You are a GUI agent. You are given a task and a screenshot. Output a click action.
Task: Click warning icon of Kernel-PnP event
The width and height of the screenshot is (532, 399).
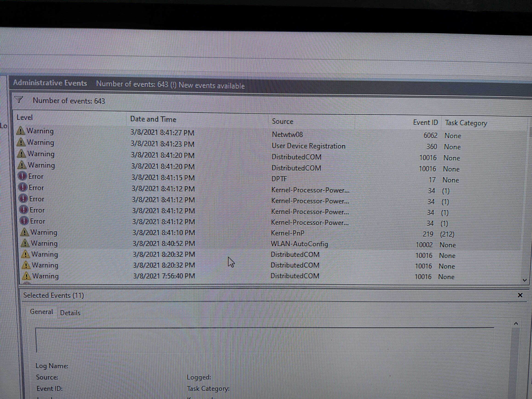pyautogui.click(x=24, y=232)
